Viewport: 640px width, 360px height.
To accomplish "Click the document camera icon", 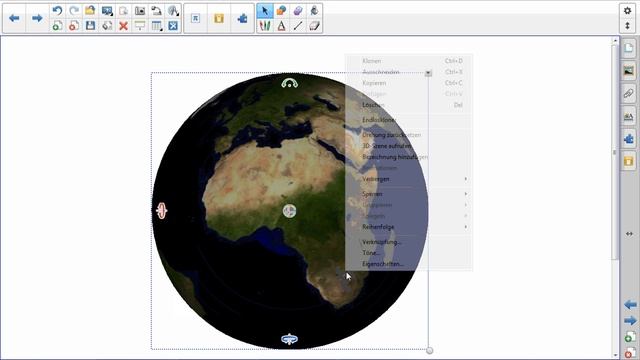I will point(156,11).
